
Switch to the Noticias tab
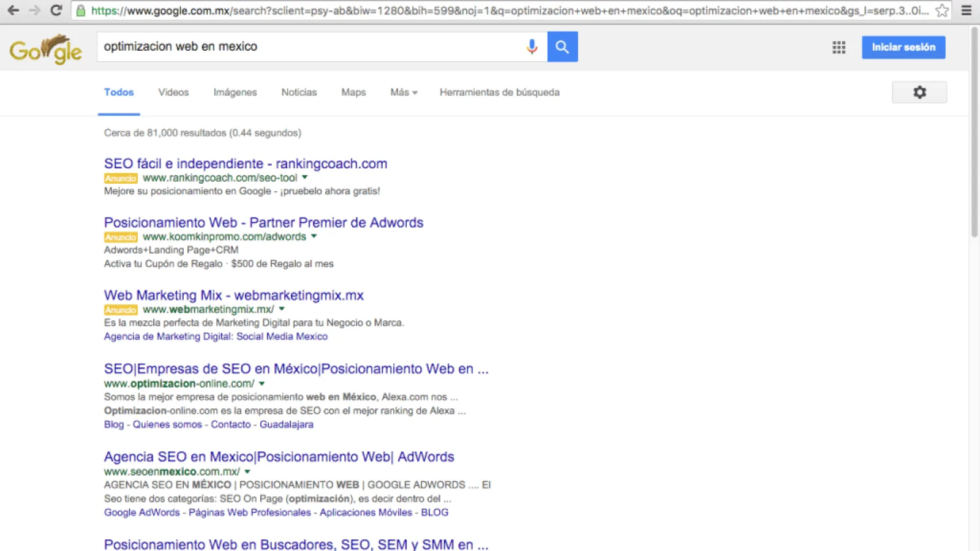tap(299, 92)
